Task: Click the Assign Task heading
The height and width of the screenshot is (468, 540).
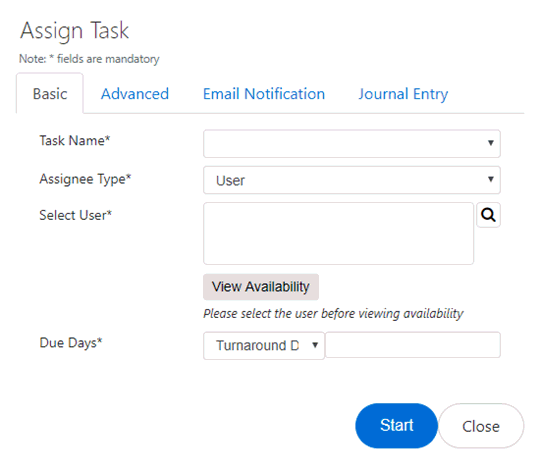Action: (74, 31)
